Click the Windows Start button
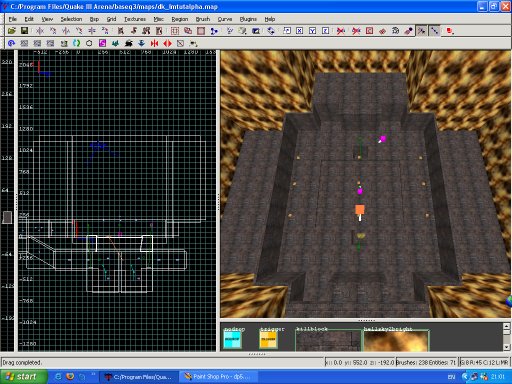Screen dimensions: 512x384 coord(23,377)
